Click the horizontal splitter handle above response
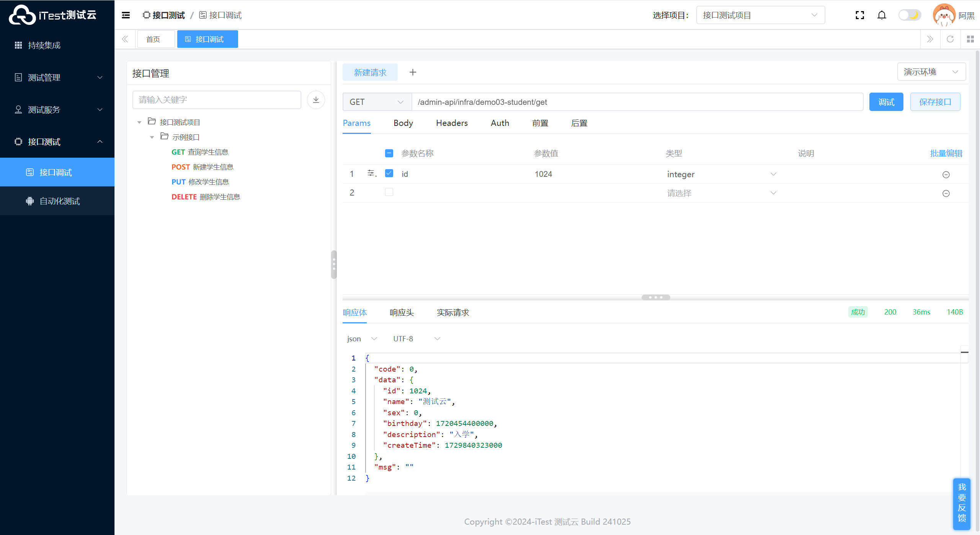980x535 pixels. click(655, 297)
